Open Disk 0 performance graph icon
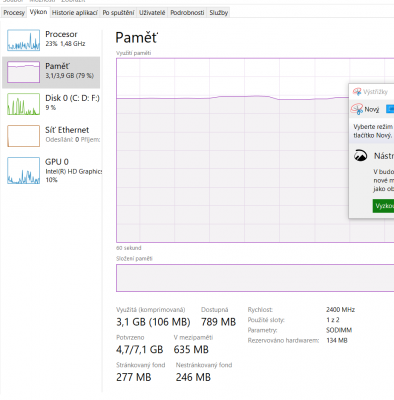394x400 pixels. point(23,104)
